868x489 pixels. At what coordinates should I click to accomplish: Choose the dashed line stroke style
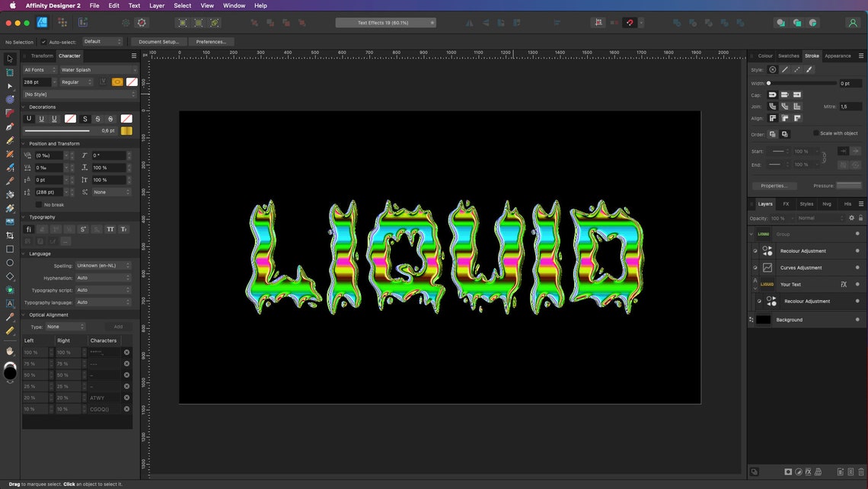coord(796,69)
